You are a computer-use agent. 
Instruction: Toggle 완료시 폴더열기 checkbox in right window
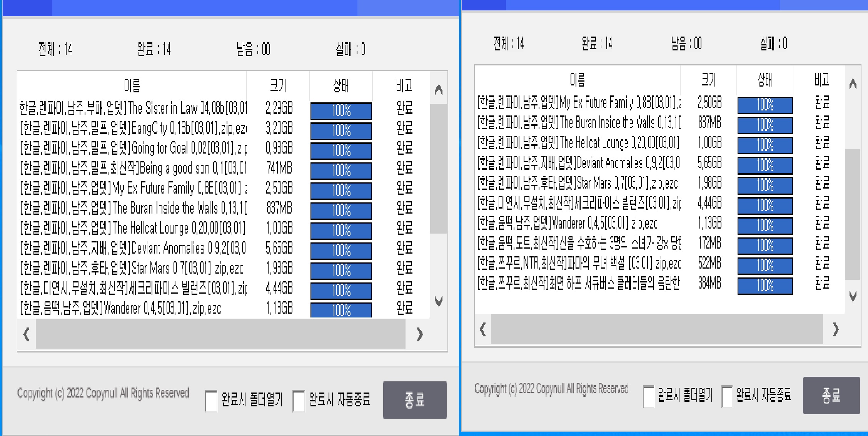[649, 396]
